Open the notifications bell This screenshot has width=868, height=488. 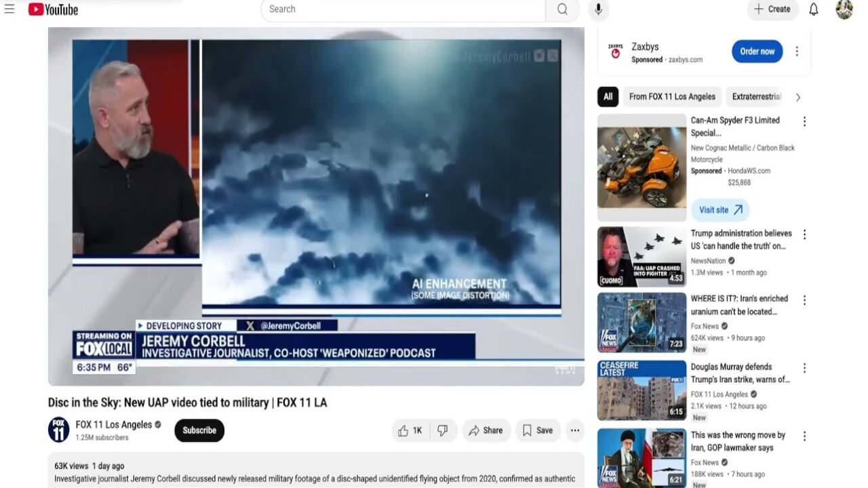tap(814, 9)
